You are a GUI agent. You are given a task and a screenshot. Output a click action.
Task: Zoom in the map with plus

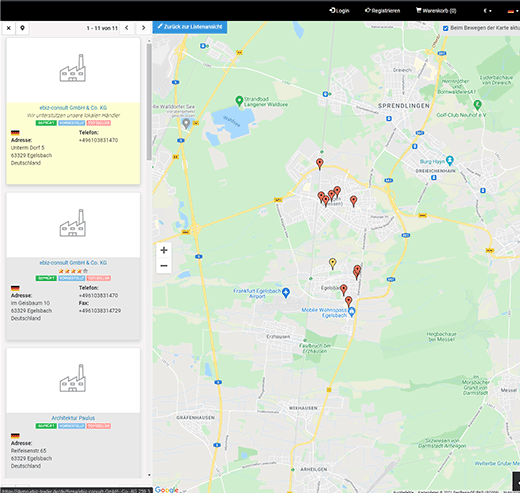pos(164,250)
